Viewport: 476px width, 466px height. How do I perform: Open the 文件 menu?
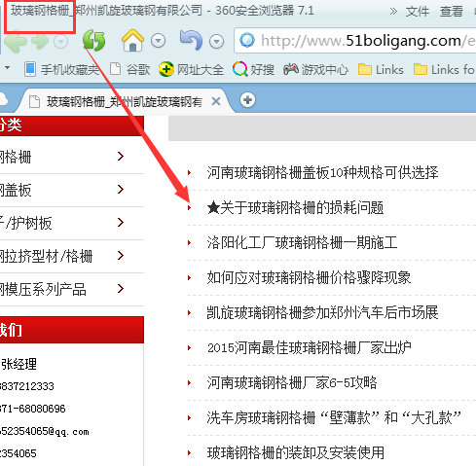[417, 12]
